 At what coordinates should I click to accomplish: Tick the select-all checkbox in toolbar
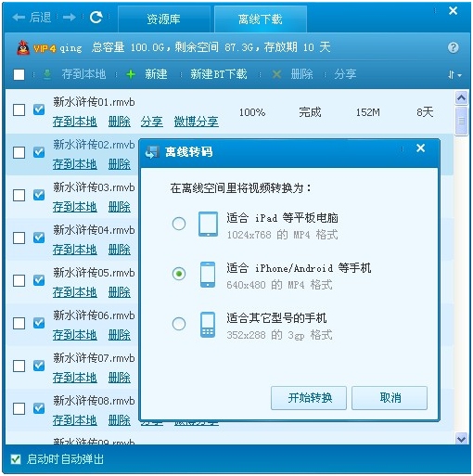pos(19,74)
